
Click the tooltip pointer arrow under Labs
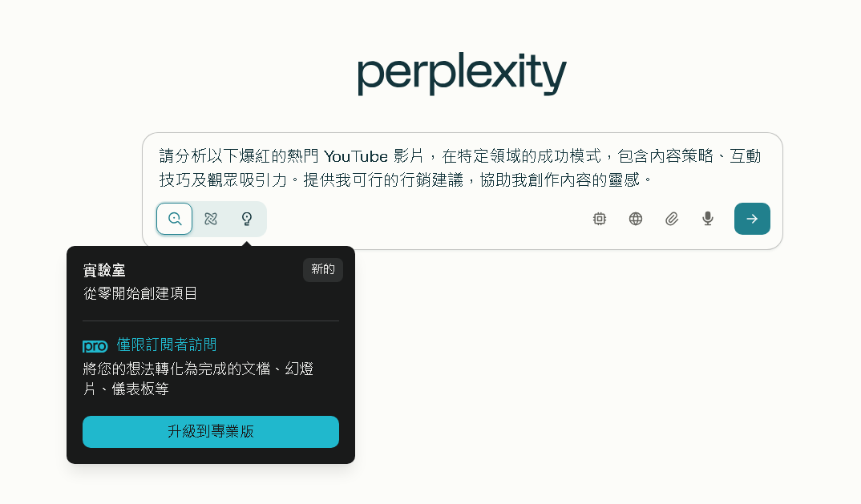[x=247, y=244]
